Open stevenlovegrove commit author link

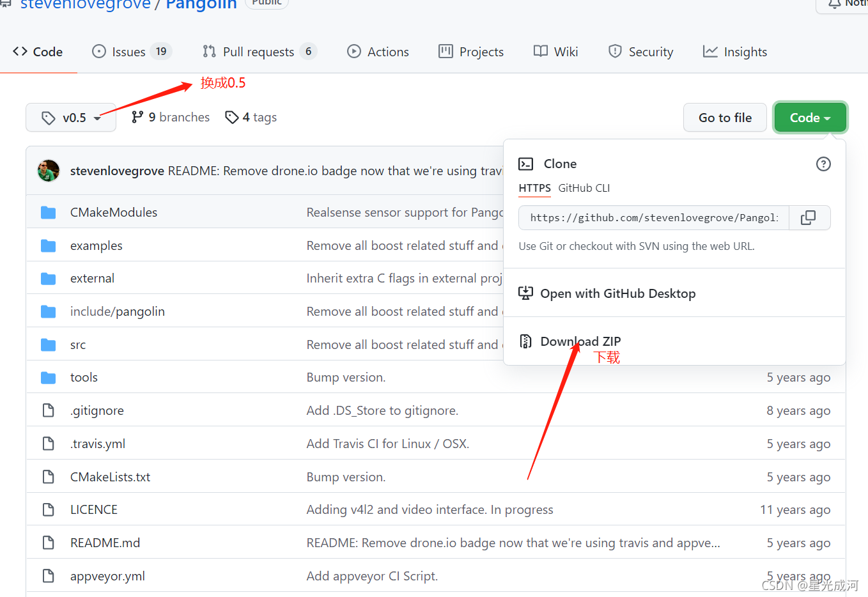tap(117, 171)
